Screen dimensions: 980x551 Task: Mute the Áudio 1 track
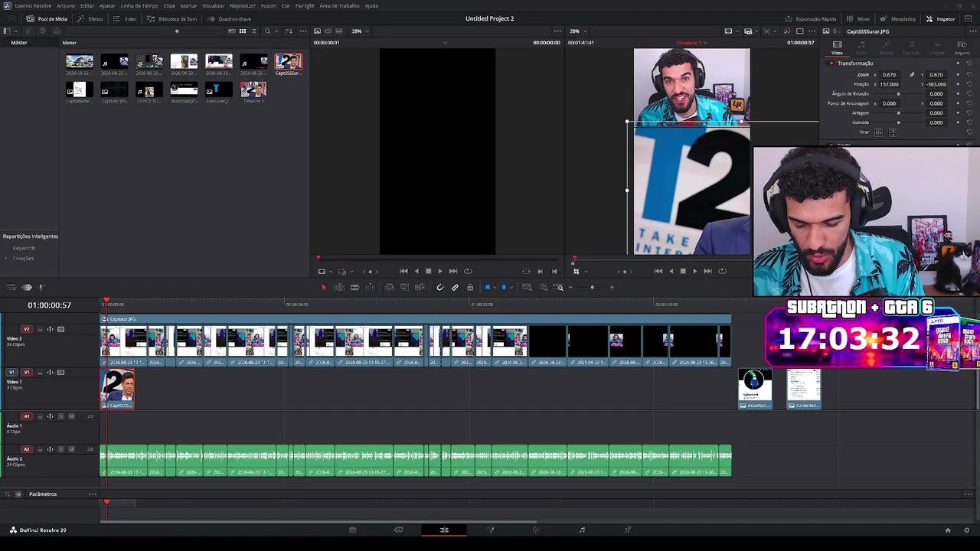click(x=71, y=416)
